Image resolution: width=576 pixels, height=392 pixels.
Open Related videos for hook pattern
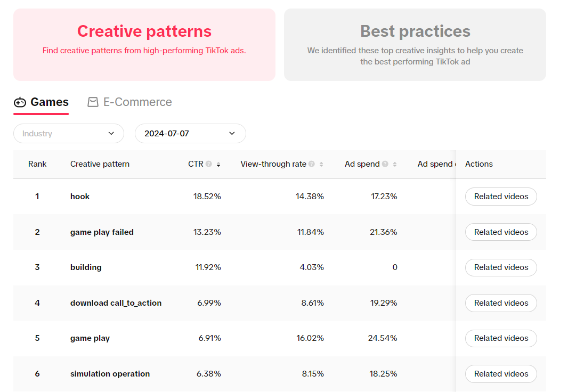[x=501, y=197]
